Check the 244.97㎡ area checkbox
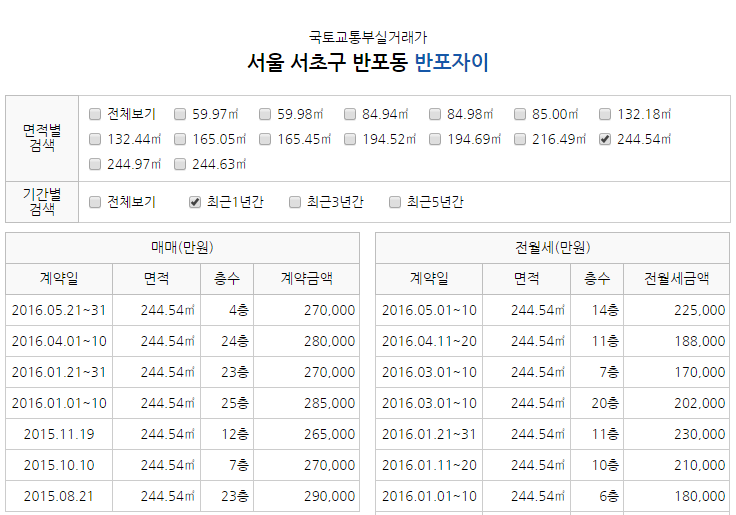736x515 pixels. 95,164
